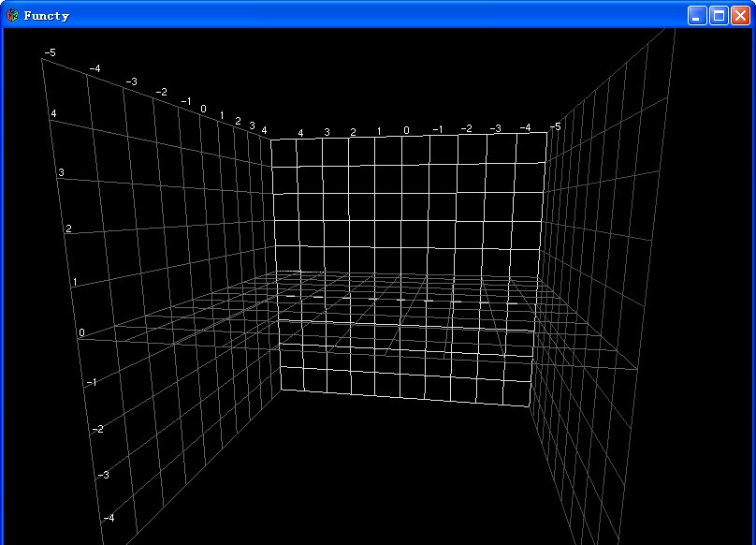Click vertical axis label "0" on left wall edge
Screen dimensions: 756x545
[x=81, y=332]
